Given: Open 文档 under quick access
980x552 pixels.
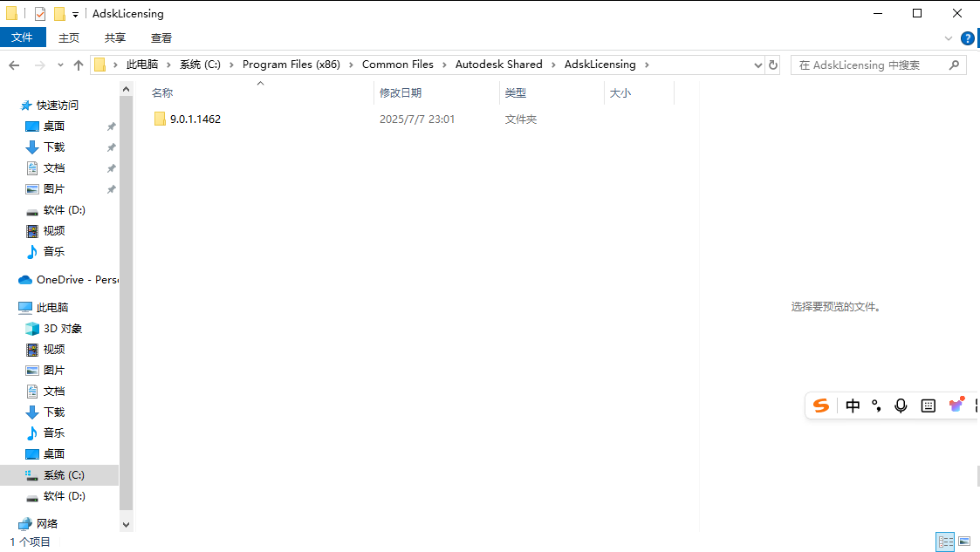Looking at the screenshot, I should coord(54,168).
